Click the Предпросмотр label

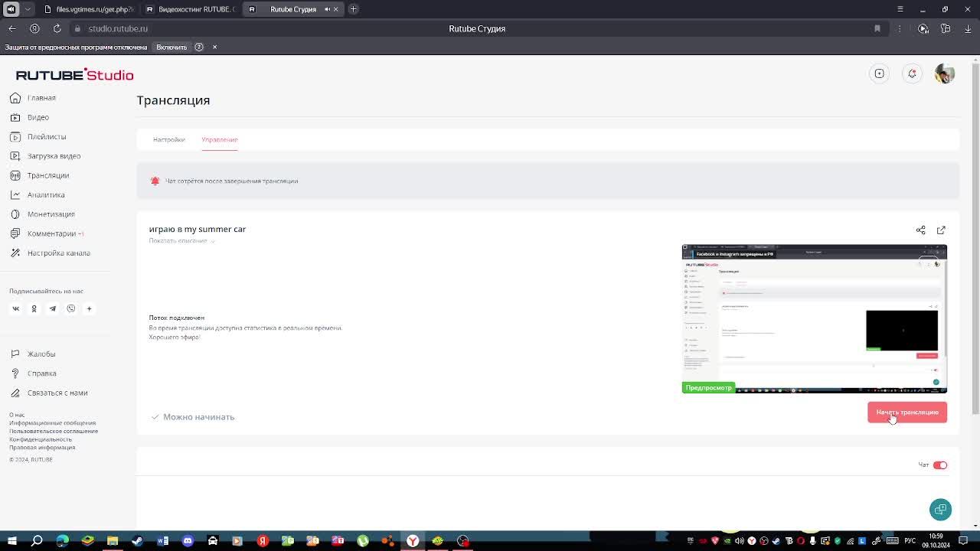708,388
